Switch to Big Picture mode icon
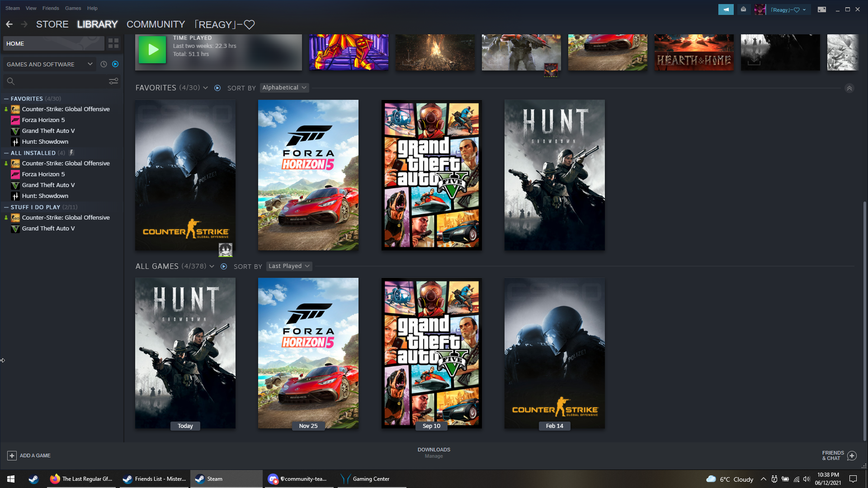Image resolution: width=868 pixels, height=488 pixels. click(x=822, y=9)
